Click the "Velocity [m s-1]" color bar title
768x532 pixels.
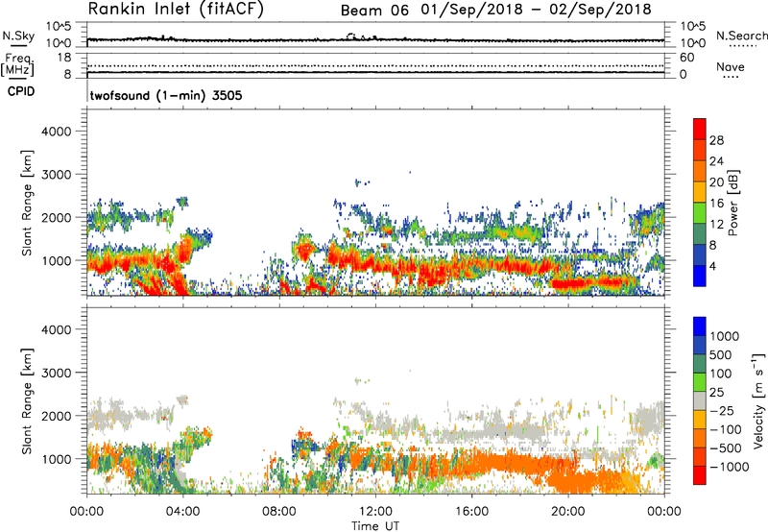(x=758, y=400)
